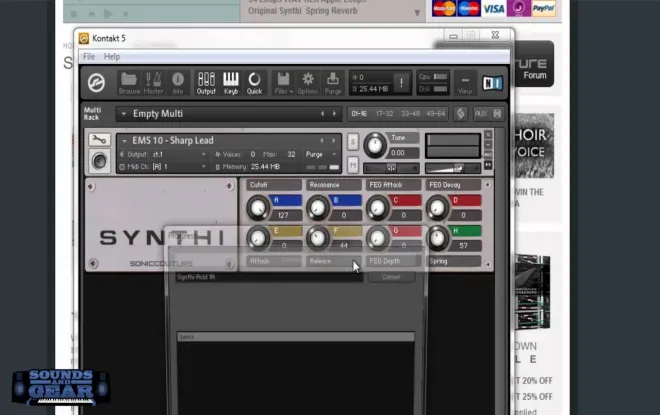Click the diamond icon beside 49-64

pyautogui.click(x=460, y=114)
